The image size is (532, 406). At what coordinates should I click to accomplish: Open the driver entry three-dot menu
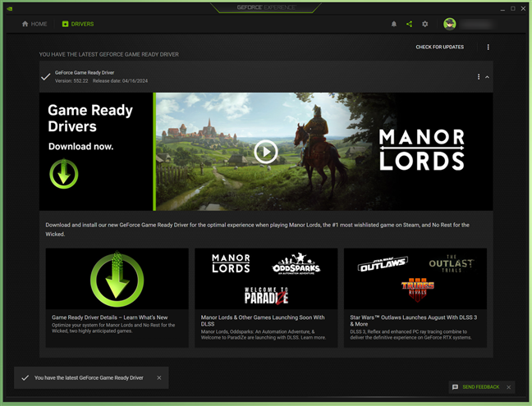[479, 77]
